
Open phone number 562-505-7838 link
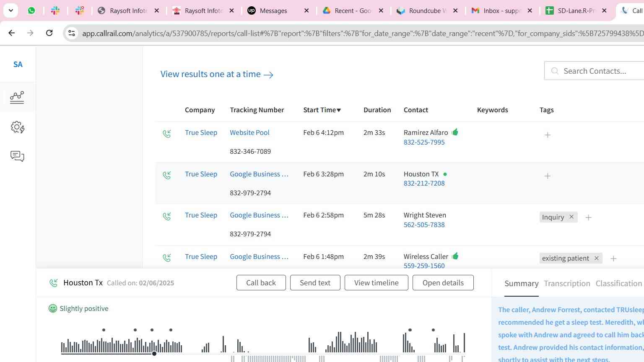[x=424, y=225]
